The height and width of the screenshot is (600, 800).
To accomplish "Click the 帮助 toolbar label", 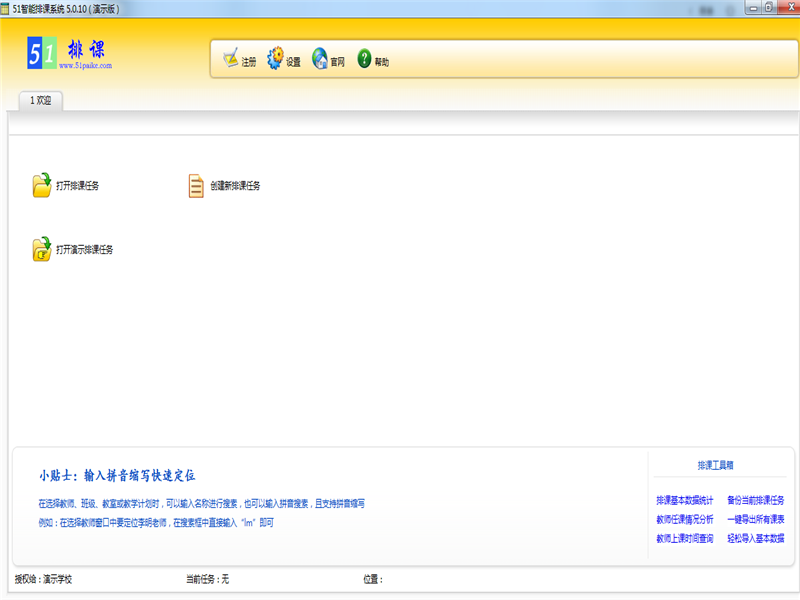I will click(x=382, y=62).
